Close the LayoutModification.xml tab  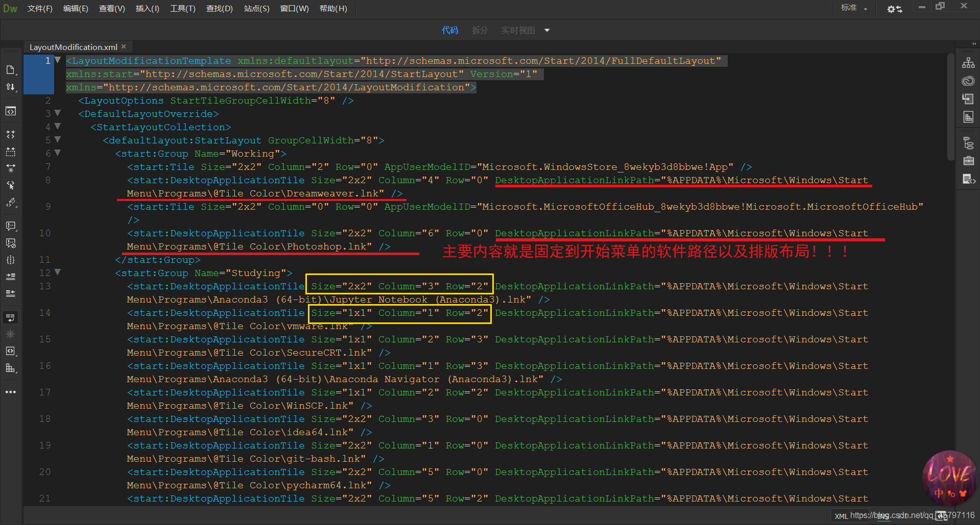(x=124, y=46)
